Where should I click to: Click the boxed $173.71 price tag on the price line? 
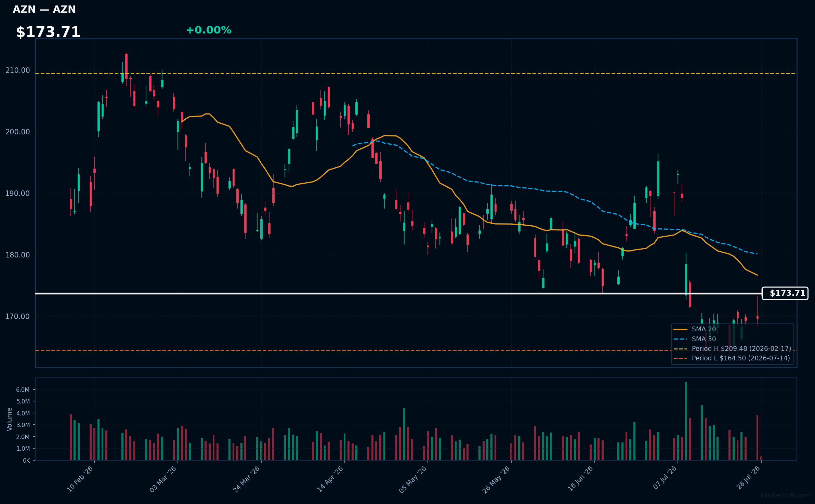785,293
